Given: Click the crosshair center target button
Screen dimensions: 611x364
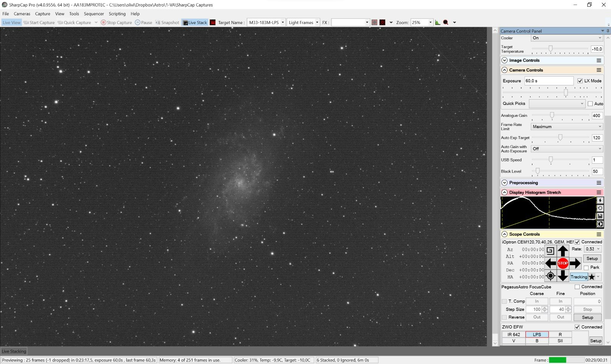Looking at the screenshot, I should pyautogui.click(x=550, y=276).
